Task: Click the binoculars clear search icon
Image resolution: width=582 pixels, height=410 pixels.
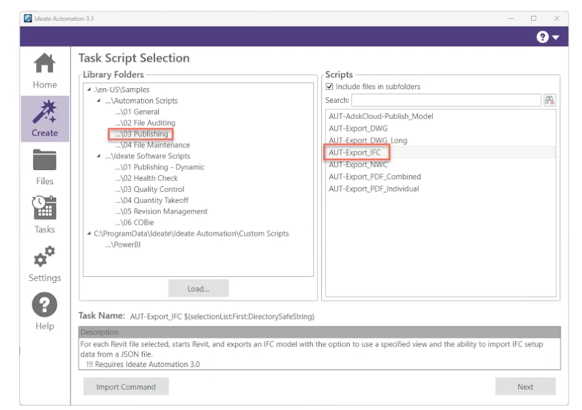Action: pyautogui.click(x=549, y=100)
